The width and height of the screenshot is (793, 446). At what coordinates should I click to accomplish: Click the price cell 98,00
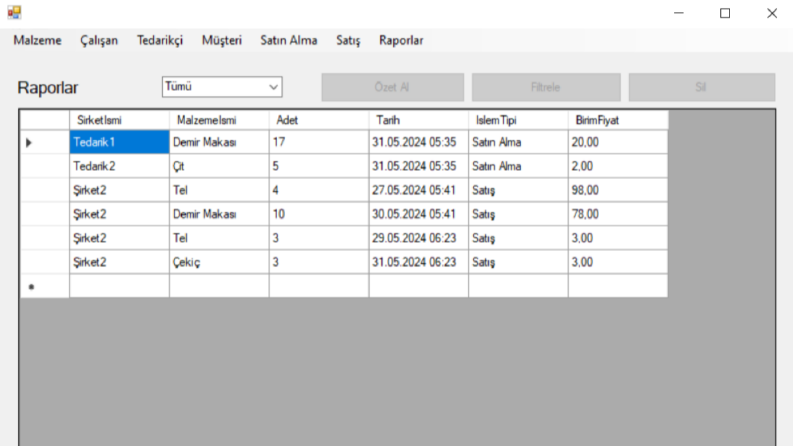point(618,190)
